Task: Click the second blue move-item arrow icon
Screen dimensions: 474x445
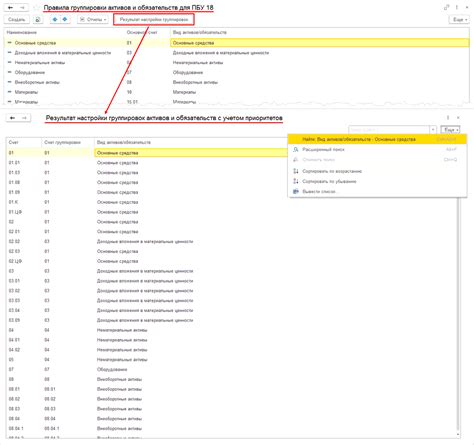Action: (65, 19)
